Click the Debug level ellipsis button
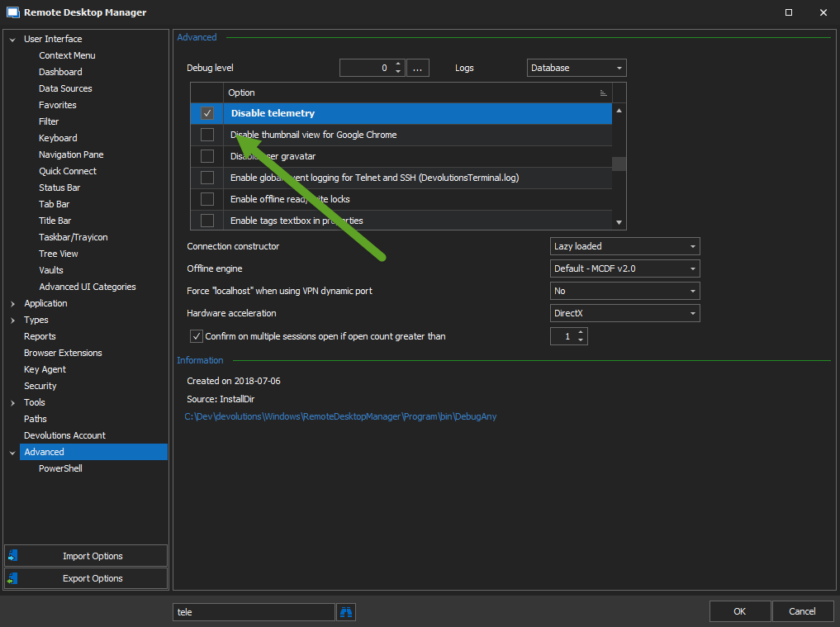This screenshot has width=840, height=627. [x=418, y=68]
